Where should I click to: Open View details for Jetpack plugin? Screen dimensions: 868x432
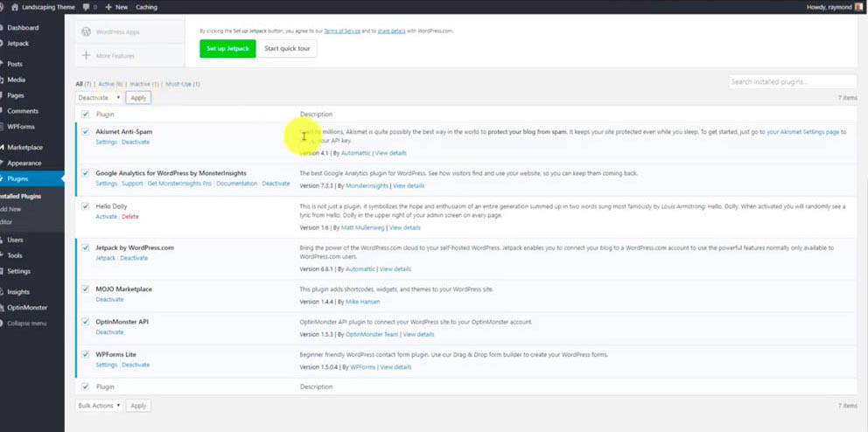pyautogui.click(x=395, y=268)
